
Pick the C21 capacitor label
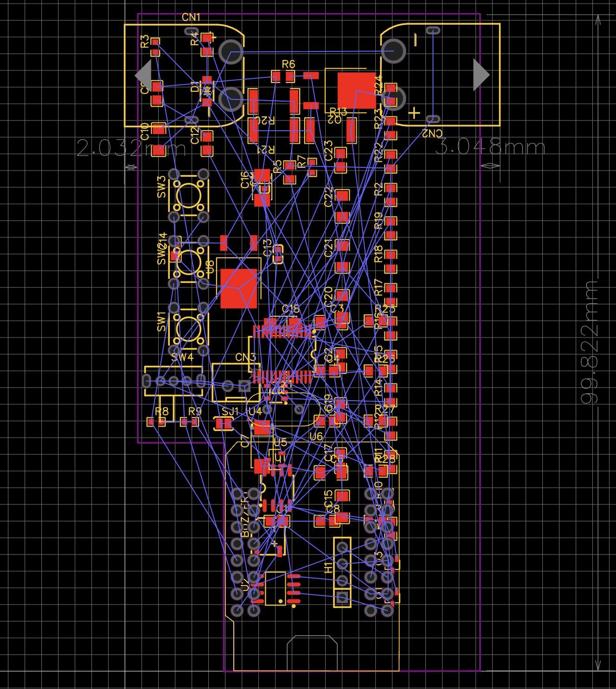coord(328,248)
